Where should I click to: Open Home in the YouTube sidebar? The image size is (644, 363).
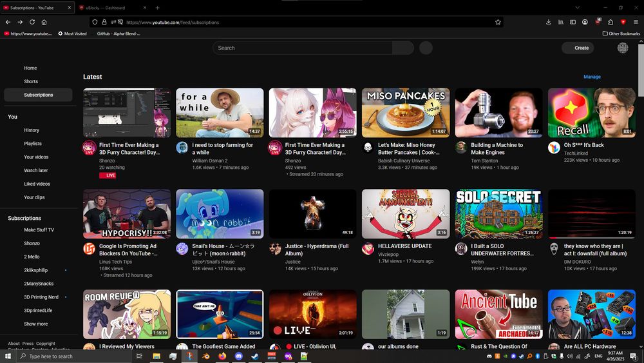tap(30, 68)
